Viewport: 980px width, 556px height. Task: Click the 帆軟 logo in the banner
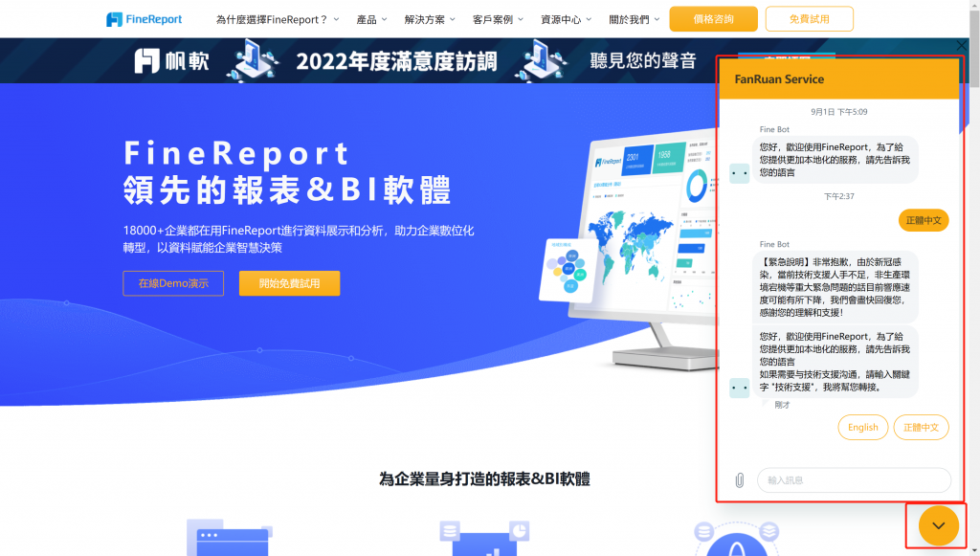[171, 61]
